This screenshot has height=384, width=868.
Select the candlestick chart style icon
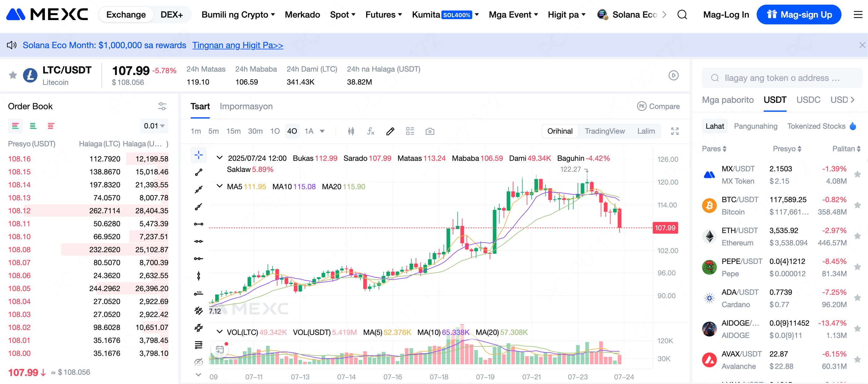point(351,131)
